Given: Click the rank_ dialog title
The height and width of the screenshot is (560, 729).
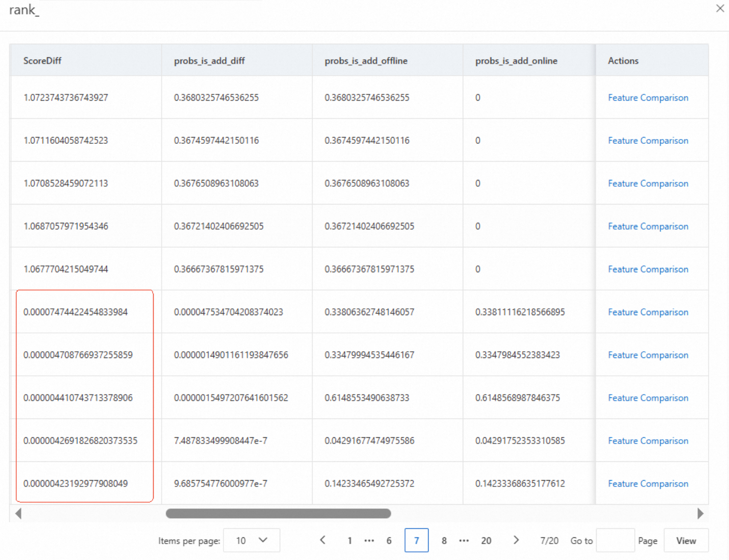Looking at the screenshot, I should (x=25, y=10).
